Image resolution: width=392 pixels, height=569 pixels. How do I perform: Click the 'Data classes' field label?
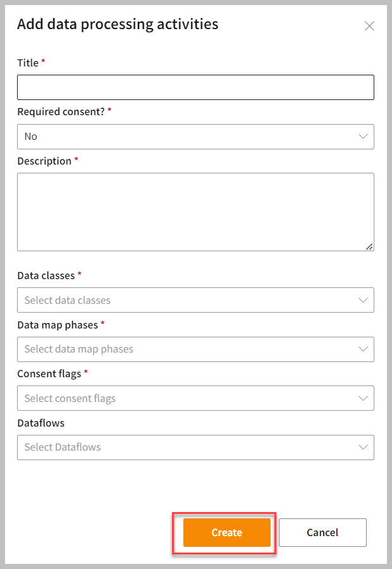(x=46, y=275)
